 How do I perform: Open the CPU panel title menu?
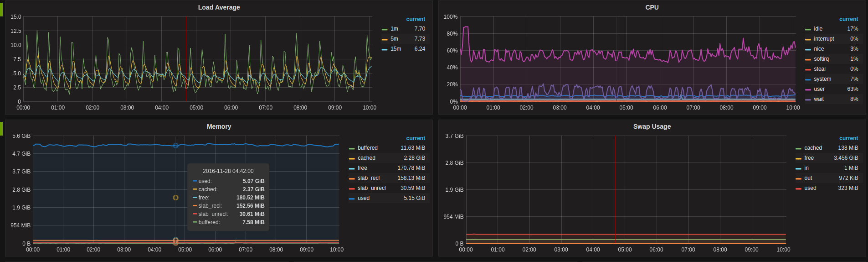(652, 7)
